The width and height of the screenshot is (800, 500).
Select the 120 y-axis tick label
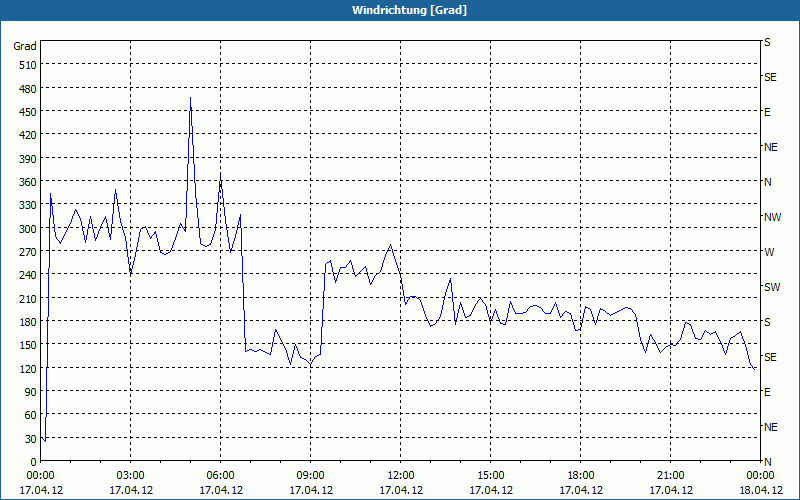click(x=28, y=368)
